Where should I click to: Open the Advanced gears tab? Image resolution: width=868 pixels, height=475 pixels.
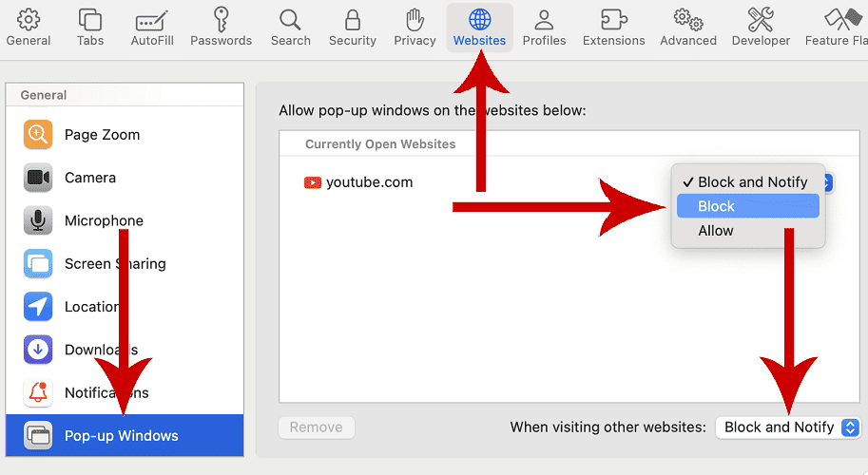[x=687, y=27]
